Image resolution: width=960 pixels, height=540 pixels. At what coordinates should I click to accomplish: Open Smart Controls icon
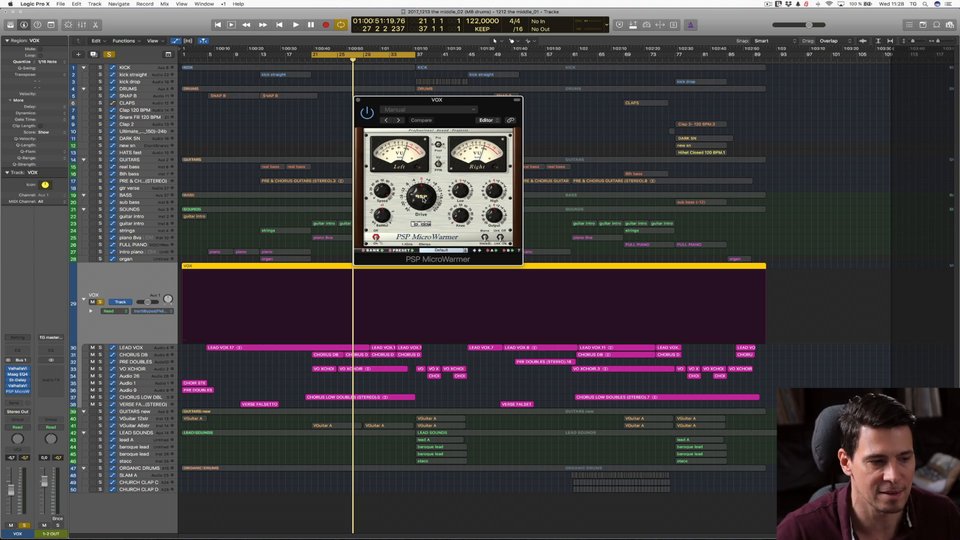coord(68,25)
